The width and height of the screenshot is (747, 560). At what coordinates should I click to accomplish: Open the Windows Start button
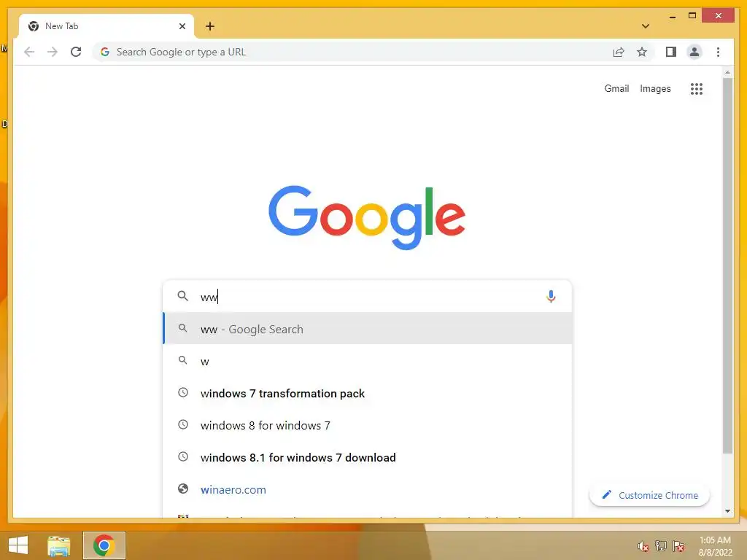pyautogui.click(x=18, y=545)
